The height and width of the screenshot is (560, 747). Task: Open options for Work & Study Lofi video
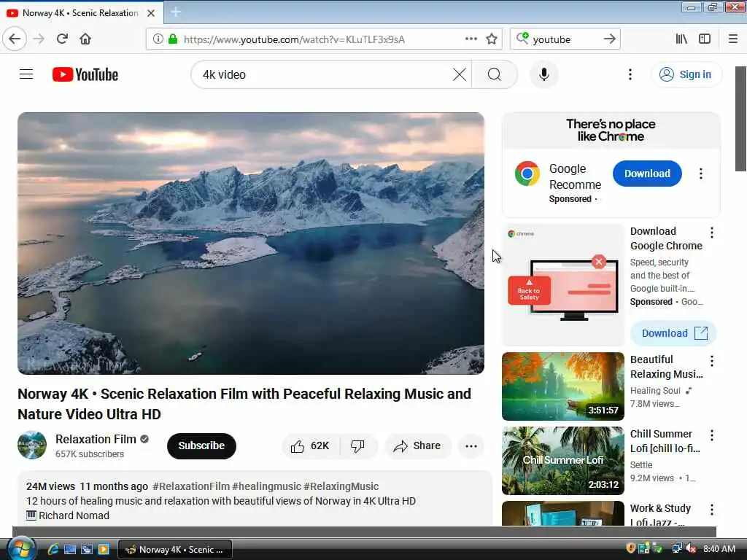point(712,510)
